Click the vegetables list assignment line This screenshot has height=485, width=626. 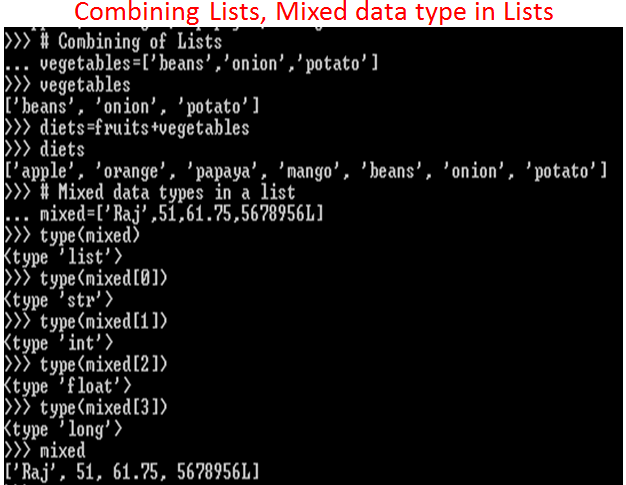[209, 64]
